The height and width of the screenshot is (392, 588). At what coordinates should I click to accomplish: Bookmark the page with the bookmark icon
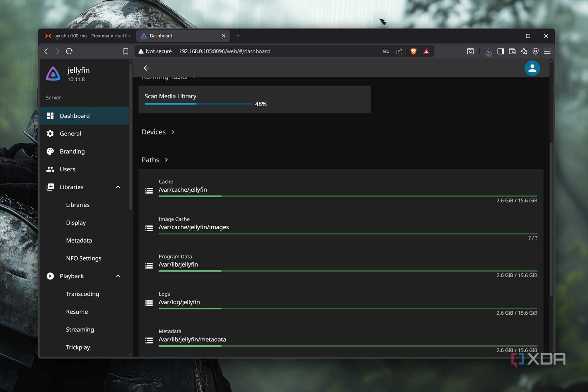point(126,51)
